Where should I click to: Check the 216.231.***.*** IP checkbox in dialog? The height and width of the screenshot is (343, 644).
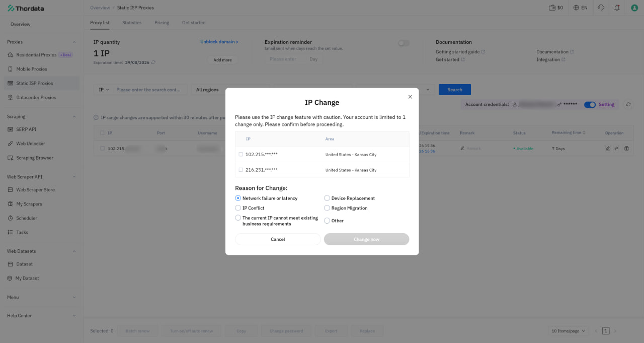(241, 170)
